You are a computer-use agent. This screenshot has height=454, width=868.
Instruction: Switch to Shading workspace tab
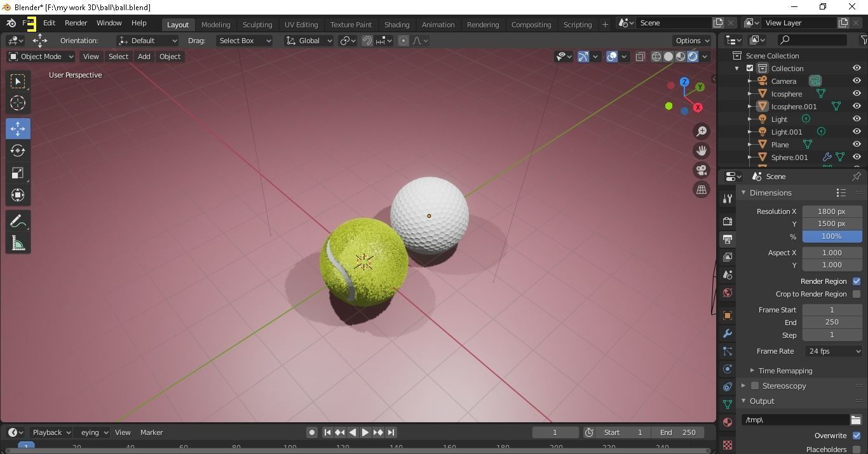click(397, 25)
